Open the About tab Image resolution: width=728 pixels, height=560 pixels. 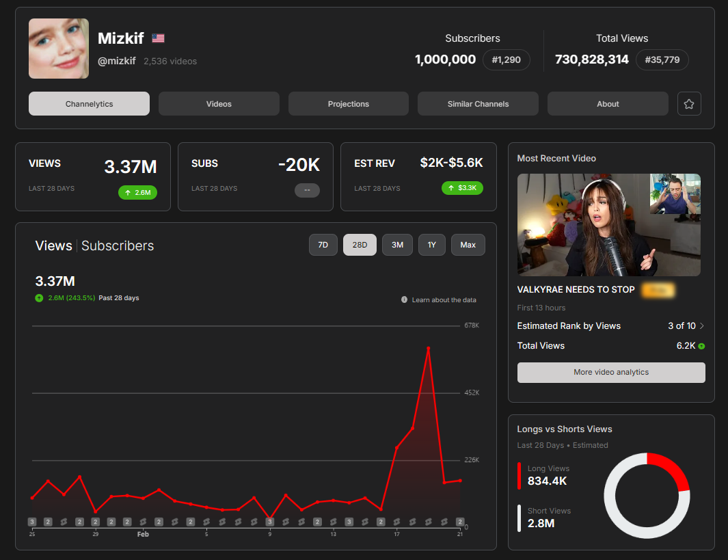pyautogui.click(x=608, y=103)
